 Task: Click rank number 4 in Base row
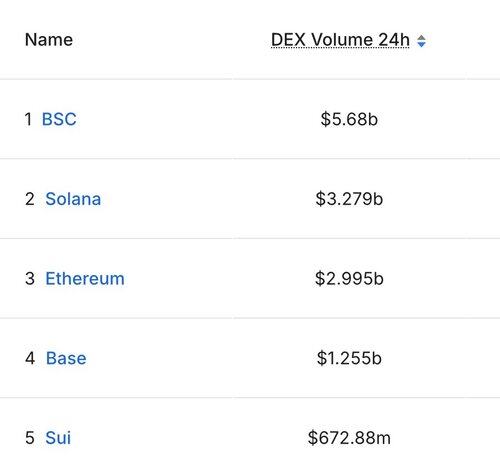[30, 358]
